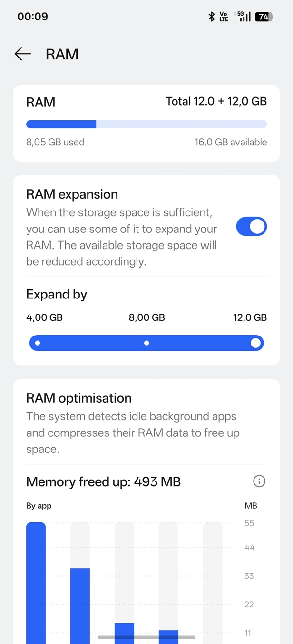Viewport: 293px width, 644px height.
Task: Tap the clock in status bar
Action: pyautogui.click(x=32, y=17)
